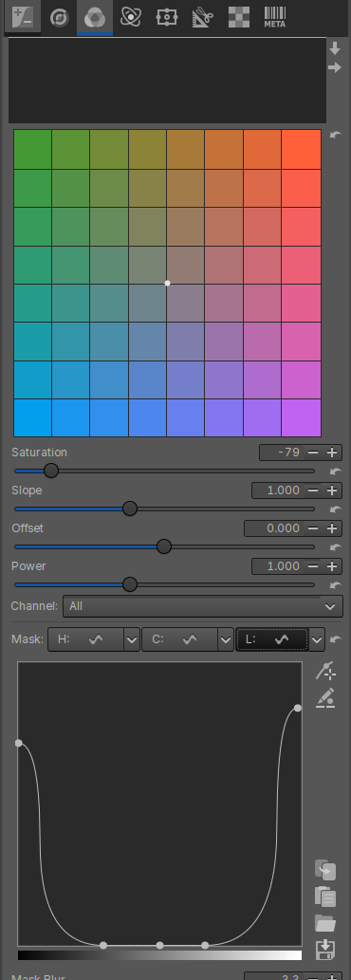Screen dimensions: 351x980
Task: Decrease Offset with the minus button
Action: point(314,528)
